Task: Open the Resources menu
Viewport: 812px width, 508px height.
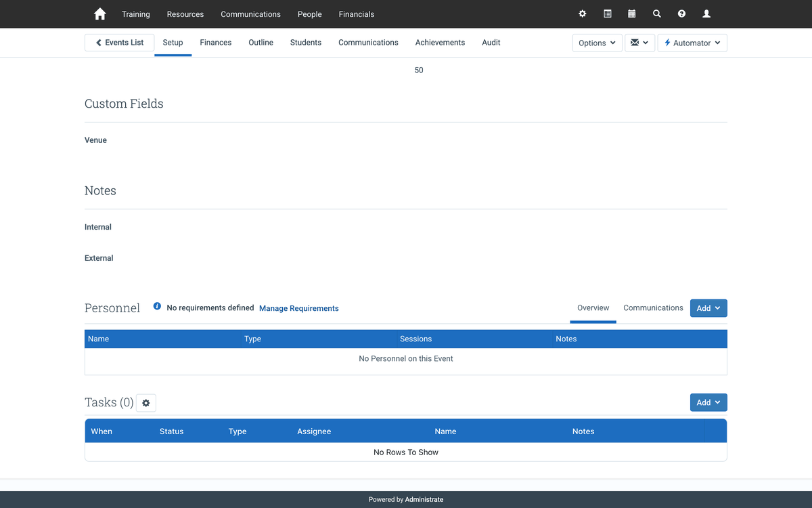Action: (x=185, y=14)
